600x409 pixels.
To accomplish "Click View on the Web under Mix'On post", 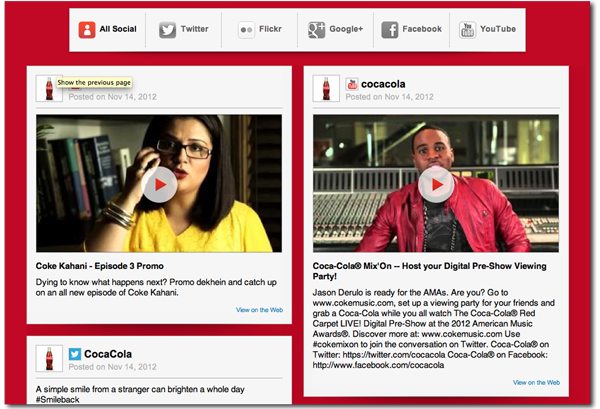I will 536,383.
